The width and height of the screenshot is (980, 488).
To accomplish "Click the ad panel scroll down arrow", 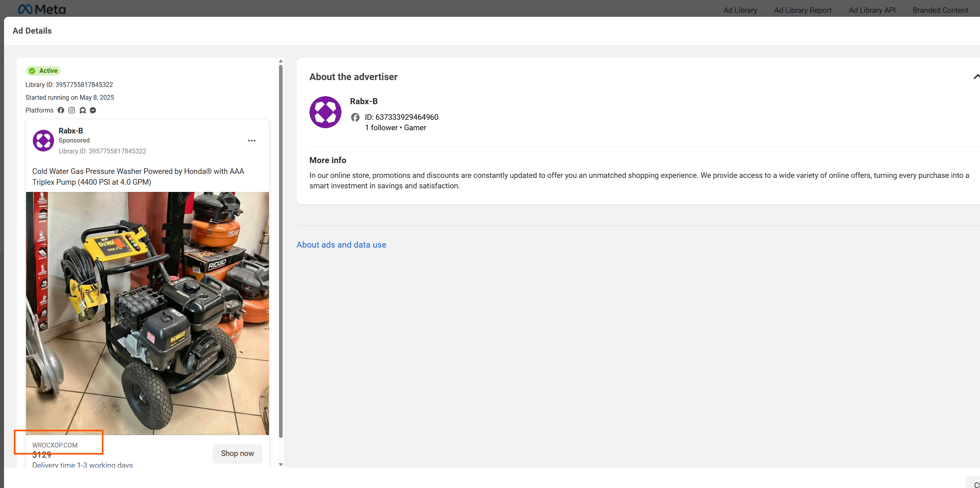I will 281,464.
